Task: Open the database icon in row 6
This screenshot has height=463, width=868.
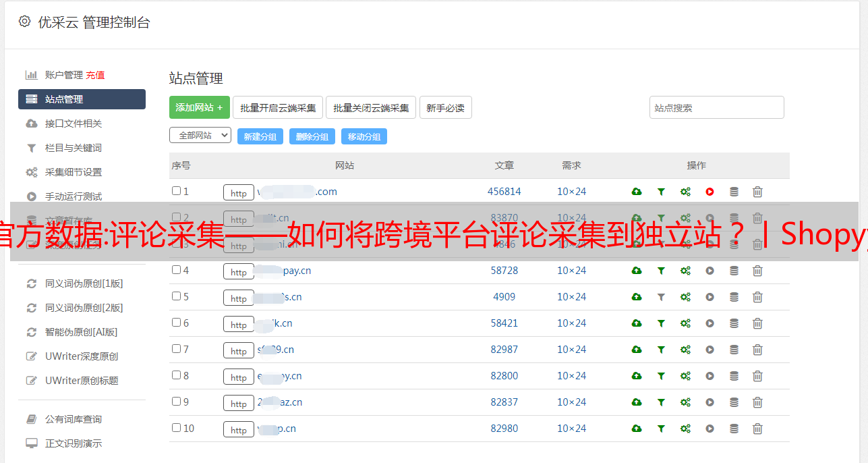Action: 734,323
